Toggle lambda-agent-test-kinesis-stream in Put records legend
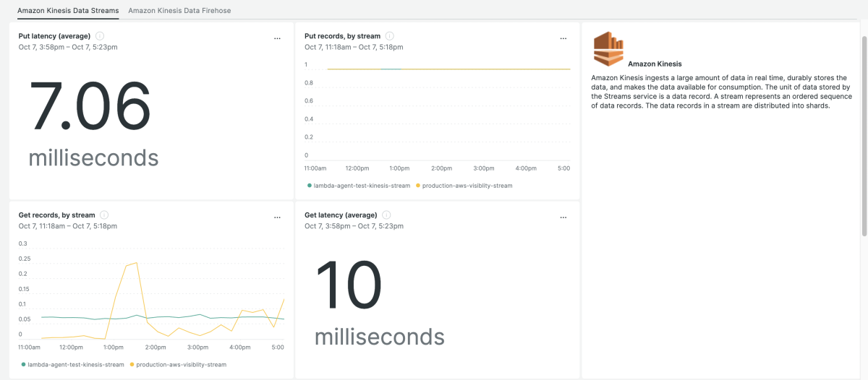The image size is (868, 380). [x=359, y=186]
